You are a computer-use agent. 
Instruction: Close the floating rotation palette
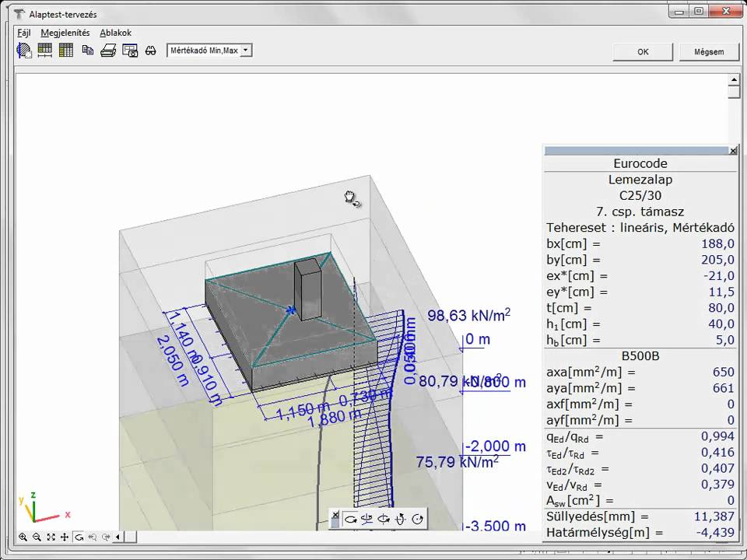tap(335, 515)
